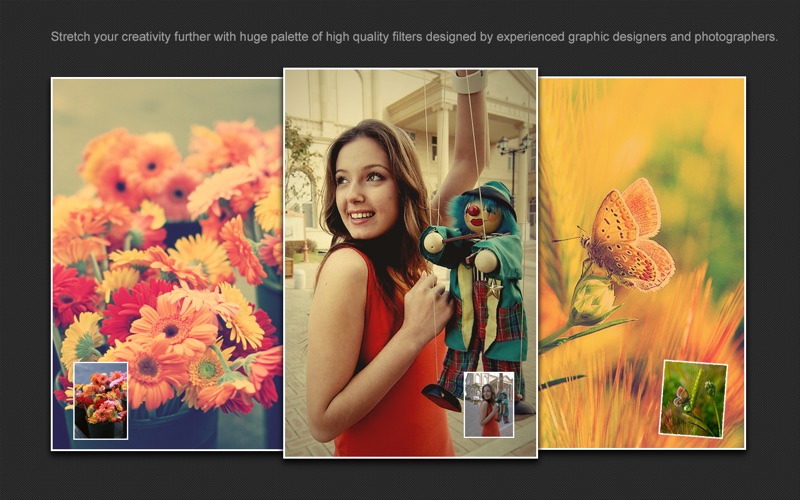Select the woman with marionette photo
Viewport: 800px width, 500px height.
tap(410, 263)
